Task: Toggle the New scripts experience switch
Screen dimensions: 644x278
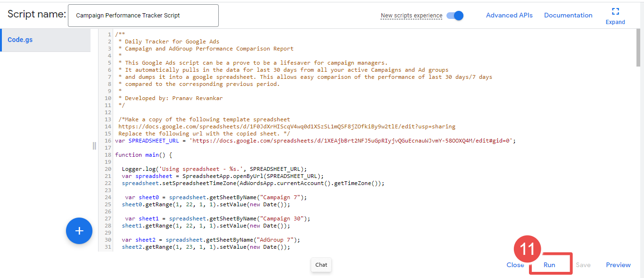Action: pos(455,16)
